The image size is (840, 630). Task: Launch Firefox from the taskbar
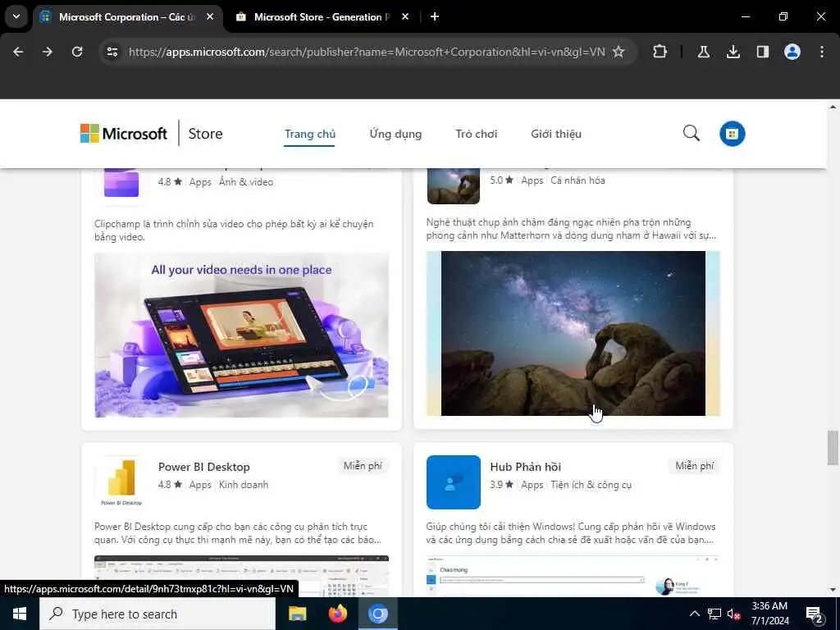pos(337,614)
